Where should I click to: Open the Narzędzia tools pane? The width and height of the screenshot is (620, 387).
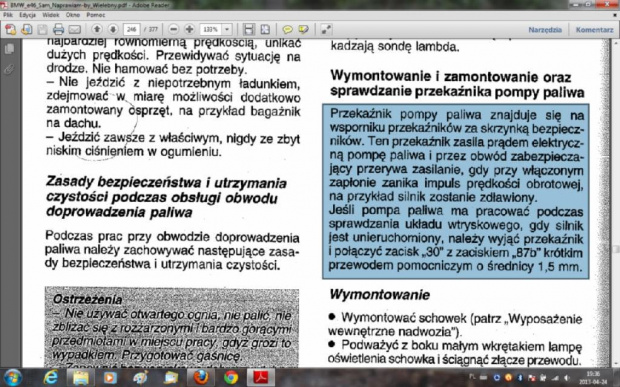pos(545,30)
